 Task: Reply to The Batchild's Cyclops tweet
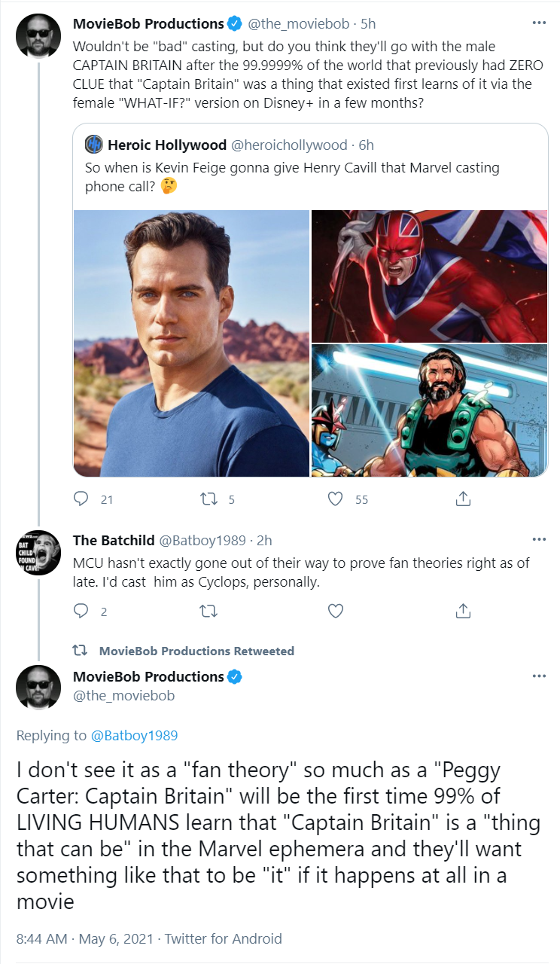(81, 611)
